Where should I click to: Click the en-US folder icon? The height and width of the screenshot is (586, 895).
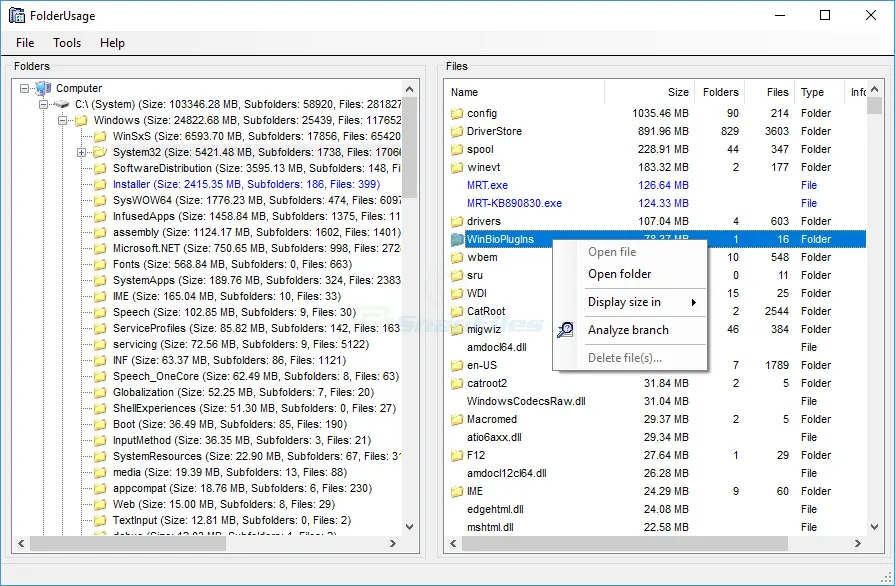coord(457,365)
